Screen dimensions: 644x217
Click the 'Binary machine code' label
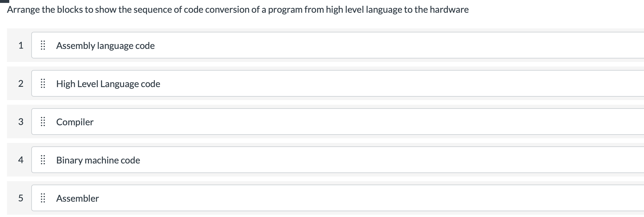[x=98, y=160]
